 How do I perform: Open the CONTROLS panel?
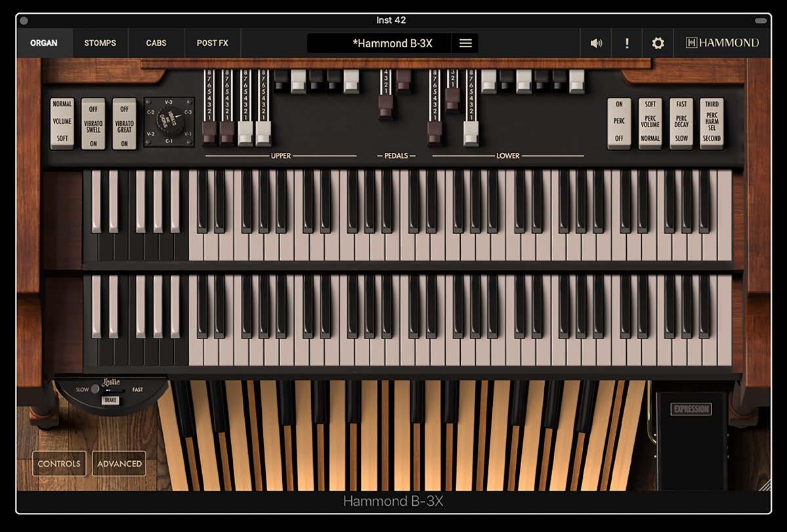tap(59, 463)
